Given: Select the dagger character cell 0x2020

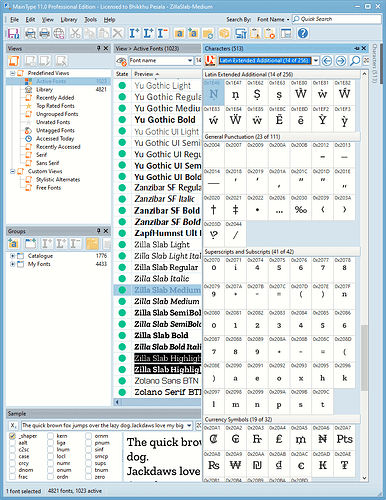Looking at the screenshot, I should click(x=214, y=207).
